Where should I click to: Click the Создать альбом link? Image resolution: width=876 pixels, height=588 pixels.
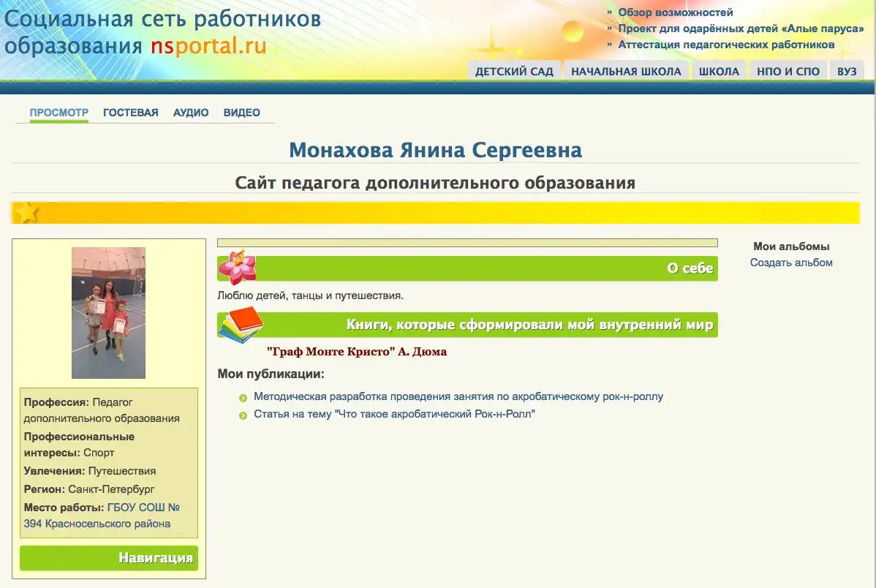[791, 263]
